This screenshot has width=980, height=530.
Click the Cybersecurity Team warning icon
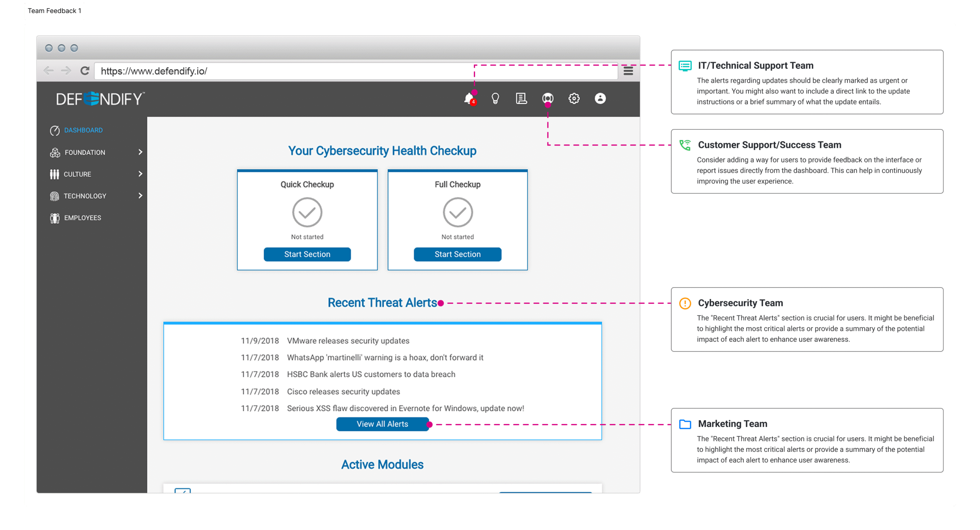[685, 303]
